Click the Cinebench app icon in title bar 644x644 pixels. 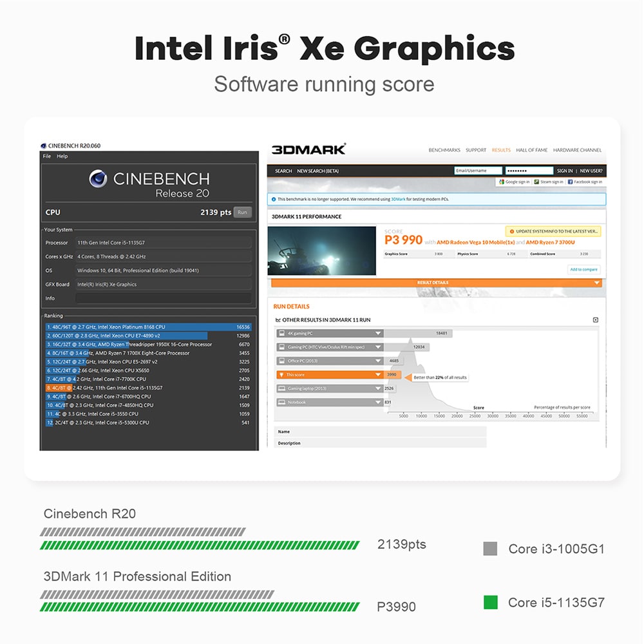point(43,146)
